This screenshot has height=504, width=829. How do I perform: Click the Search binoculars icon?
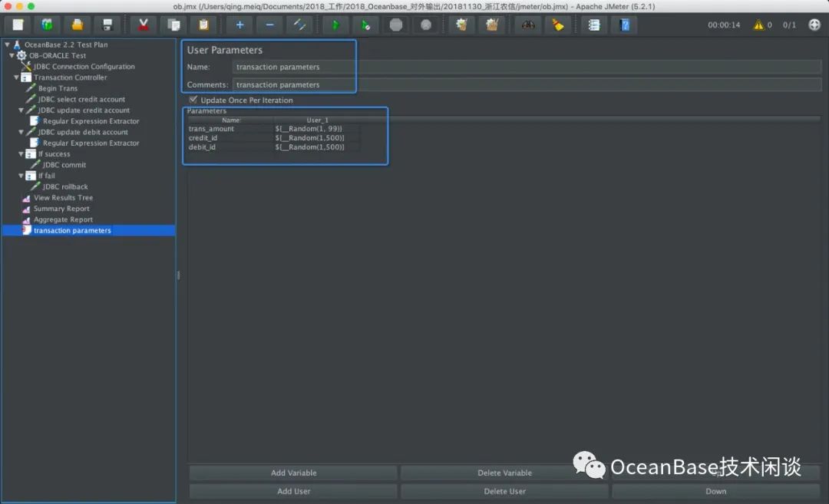pyautogui.click(x=528, y=25)
